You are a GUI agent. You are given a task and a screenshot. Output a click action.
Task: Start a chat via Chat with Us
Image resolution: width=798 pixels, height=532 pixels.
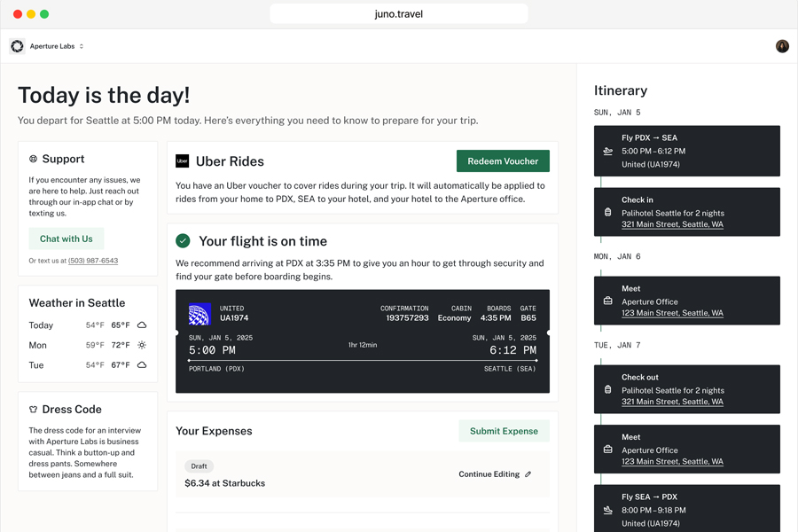66,239
